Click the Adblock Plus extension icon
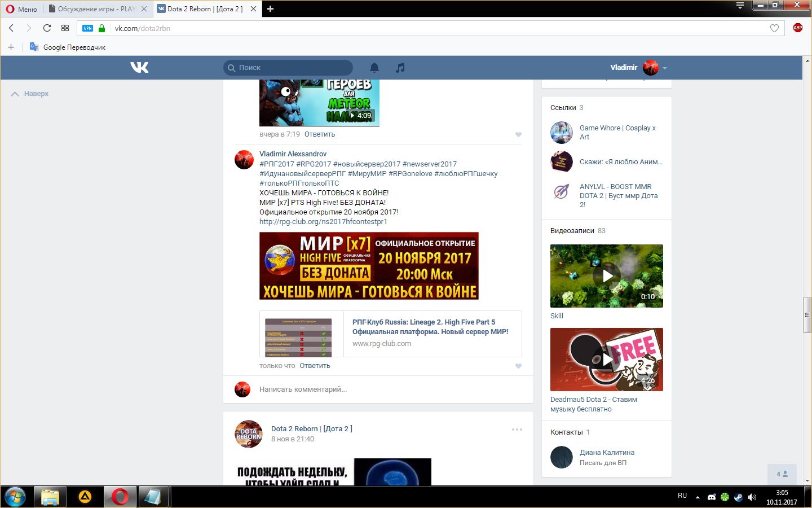 pos(797,28)
